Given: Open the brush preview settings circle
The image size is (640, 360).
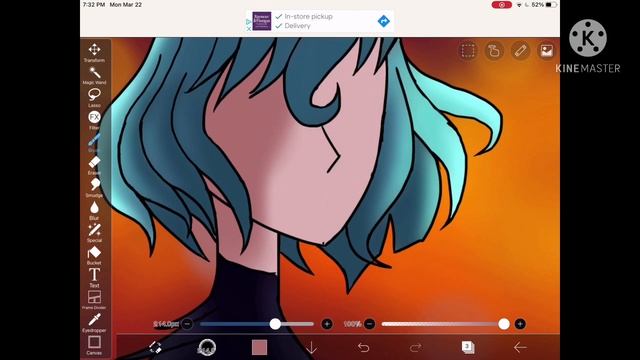Looking at the screenshot, I should tap(207, 347).
